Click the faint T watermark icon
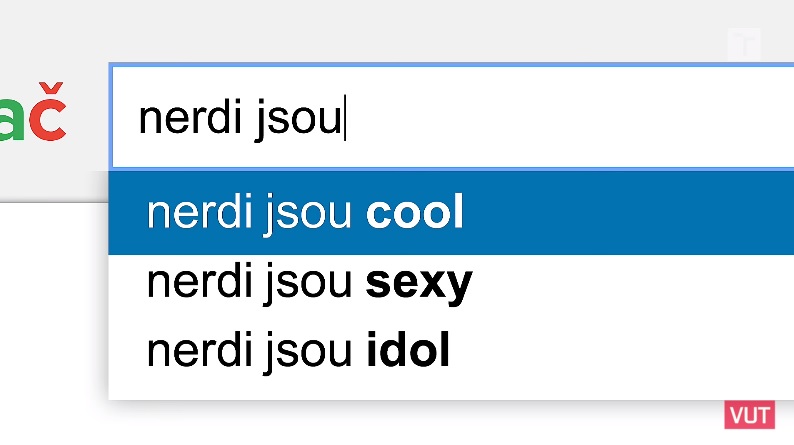This screenshot has width=794, height=445. (x=745, y=46)
